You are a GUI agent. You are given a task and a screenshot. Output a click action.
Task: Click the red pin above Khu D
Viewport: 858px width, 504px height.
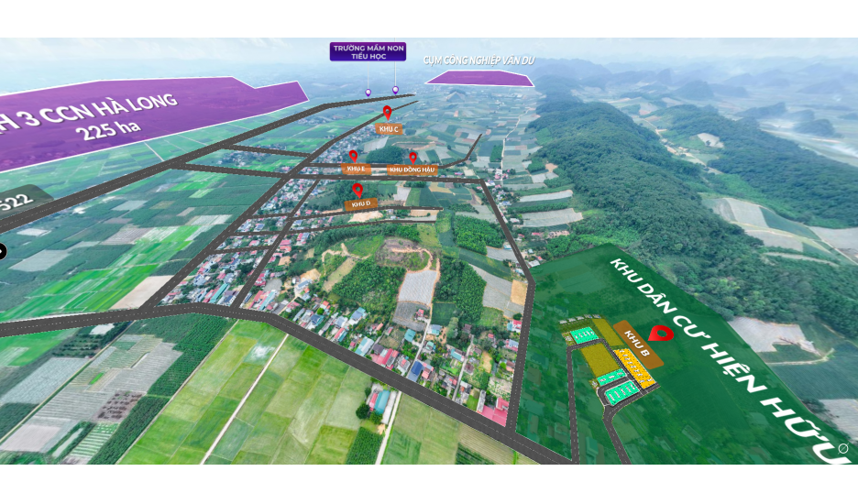point(357,190)
